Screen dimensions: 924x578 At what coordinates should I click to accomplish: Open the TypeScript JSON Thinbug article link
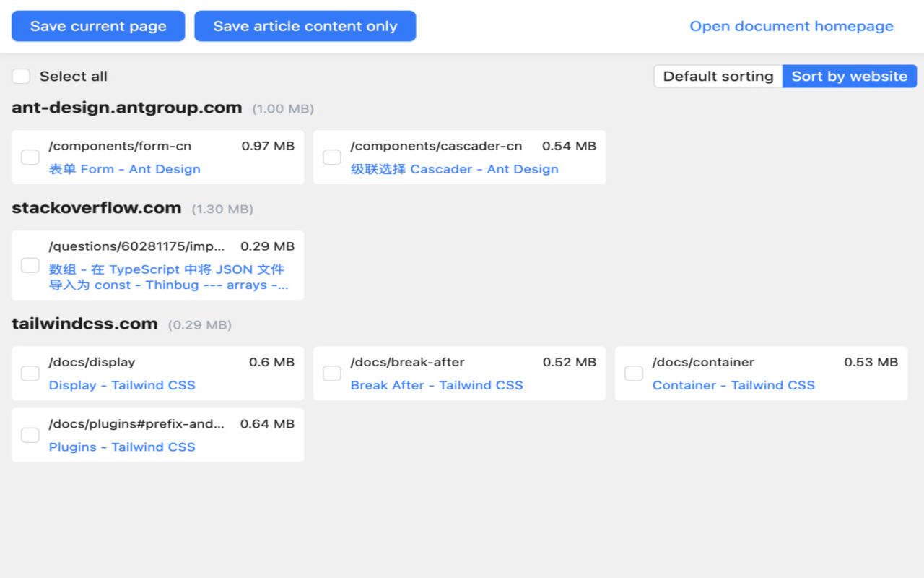(169, 277)
